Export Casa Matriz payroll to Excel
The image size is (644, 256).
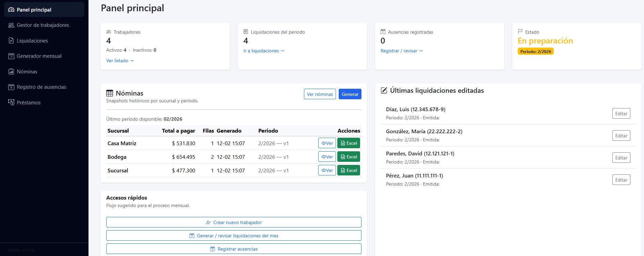coord(349,143)
